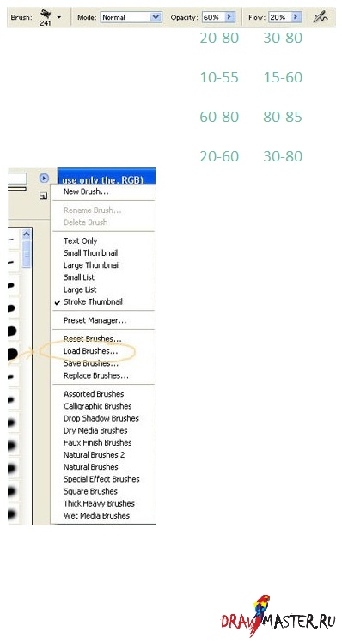Click the brush preset thumbnail labeled 241
The height and width of the screenshot is (644, 342).
coord(46,17)
